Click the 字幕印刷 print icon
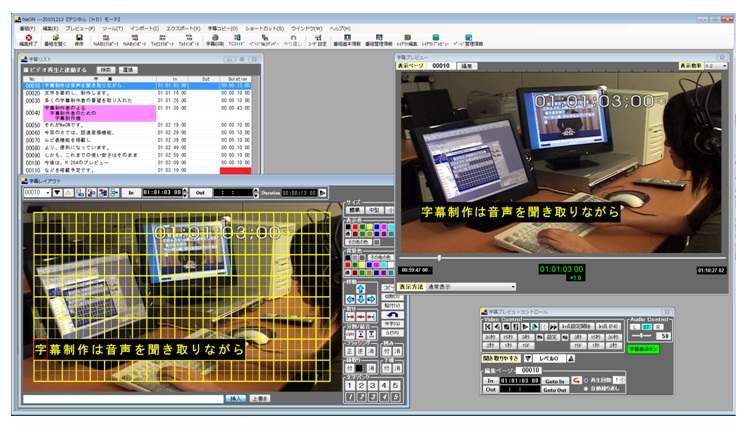746x426 pixels. pyautogui.click(x=215, y=39)
